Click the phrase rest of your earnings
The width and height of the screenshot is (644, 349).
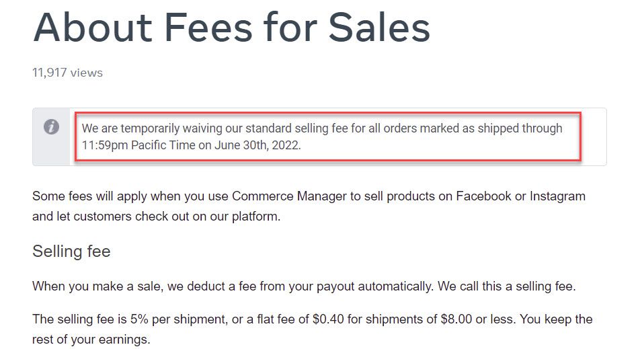pyautogui.click(x=91, y=340)
